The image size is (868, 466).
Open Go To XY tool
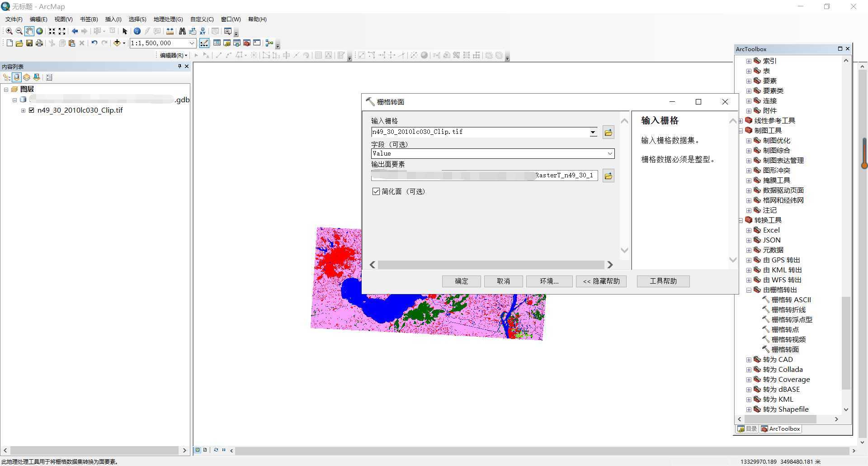[203, 31]
